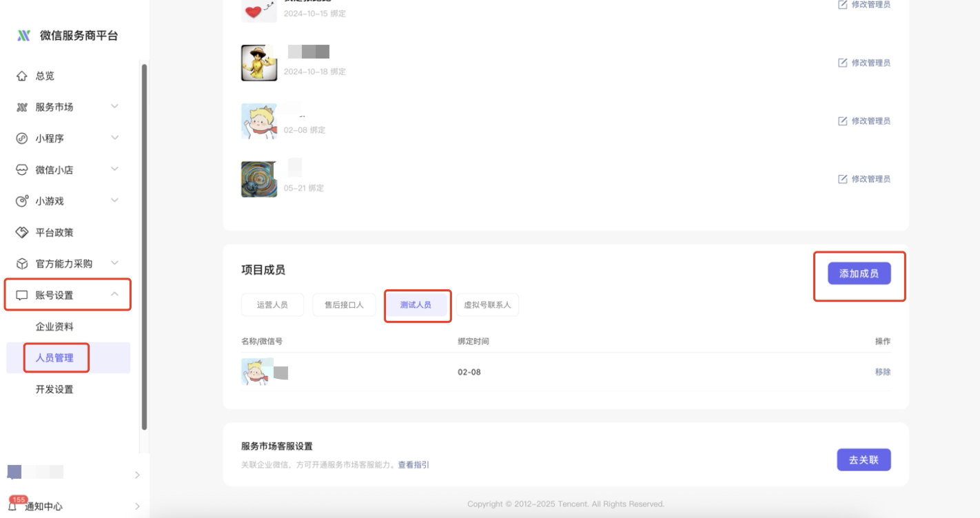Viewport: 980px width, 518px height.
Task: Open the 查看指引 link
Action: pyautogui.click(x=413, y=465)
